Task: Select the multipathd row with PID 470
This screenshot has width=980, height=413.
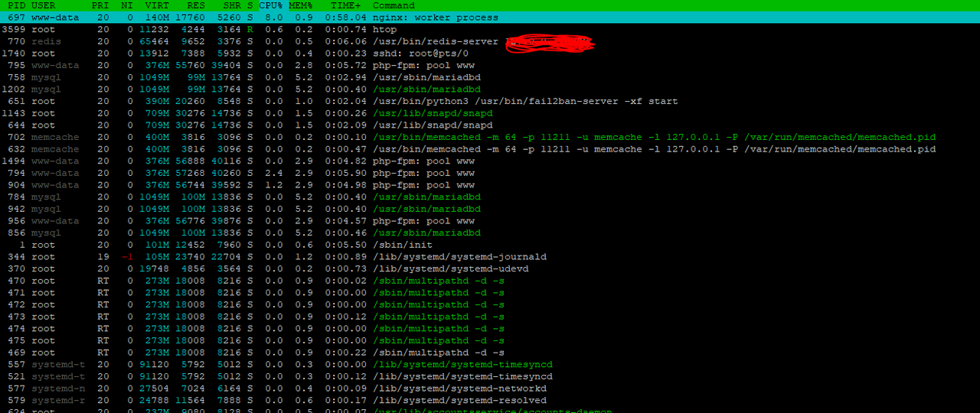Action: (490, 281)
